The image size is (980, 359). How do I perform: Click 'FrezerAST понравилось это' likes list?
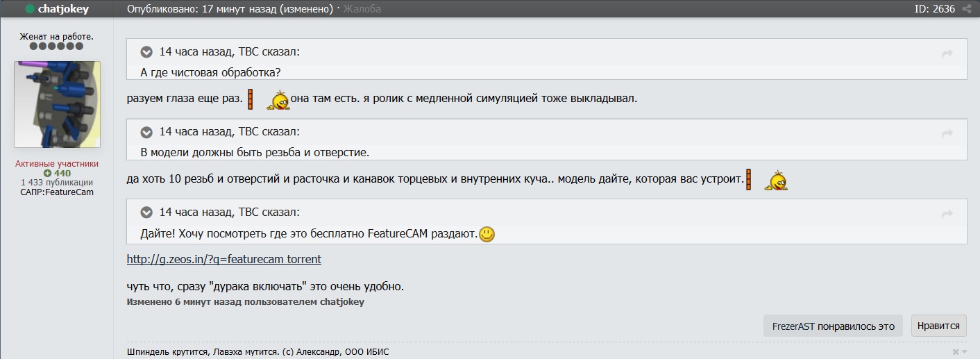[833, 326]
